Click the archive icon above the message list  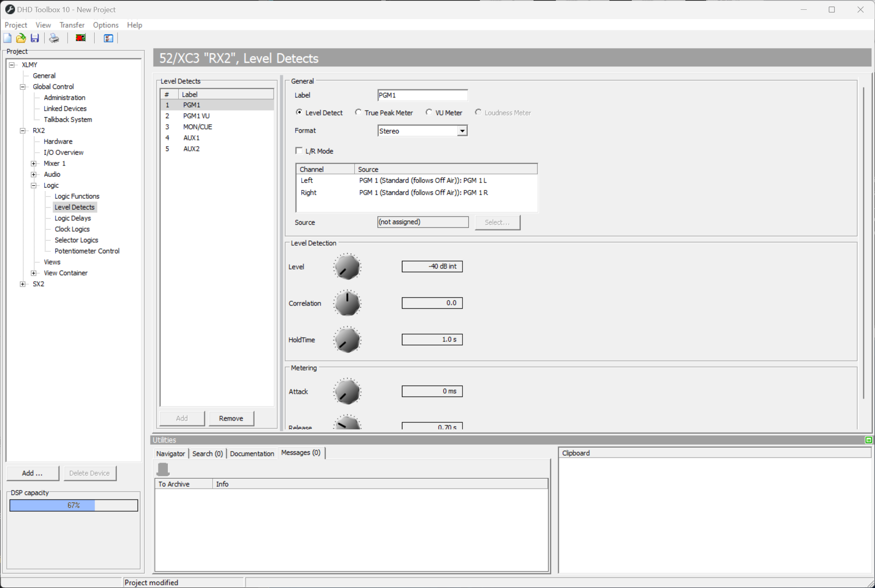163,469
